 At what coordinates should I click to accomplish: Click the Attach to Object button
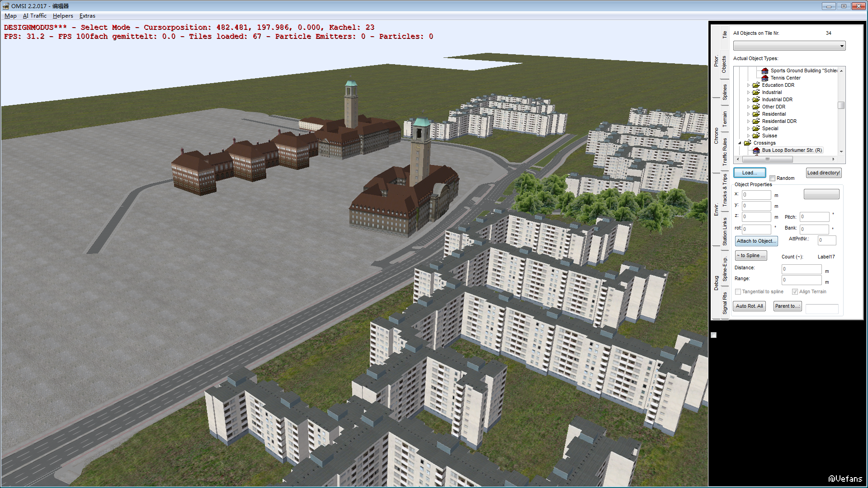(756, 241)
